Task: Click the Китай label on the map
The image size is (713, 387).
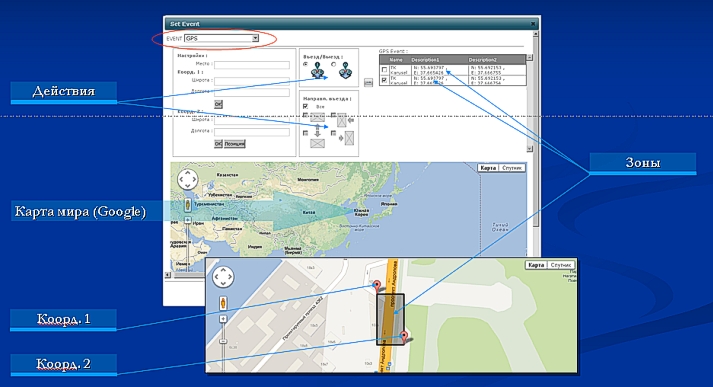Action: [x=308, y=212]
